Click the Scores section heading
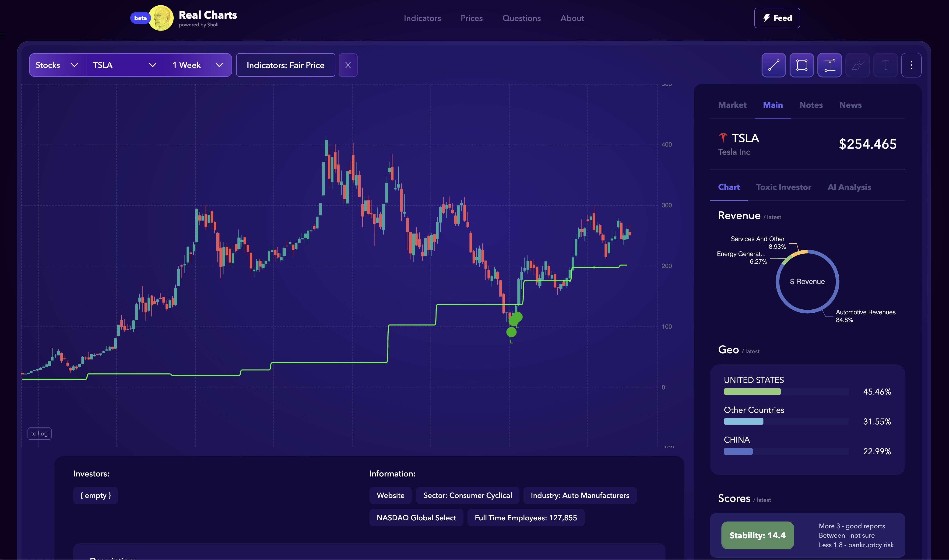 coord(734,498)
